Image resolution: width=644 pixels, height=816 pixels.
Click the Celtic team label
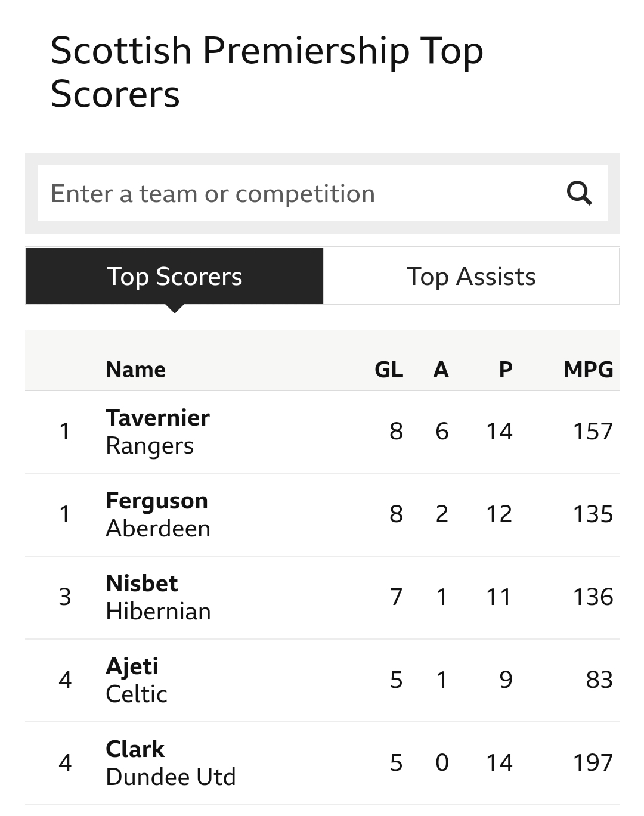pyautogui.click(x=137, y=694)
